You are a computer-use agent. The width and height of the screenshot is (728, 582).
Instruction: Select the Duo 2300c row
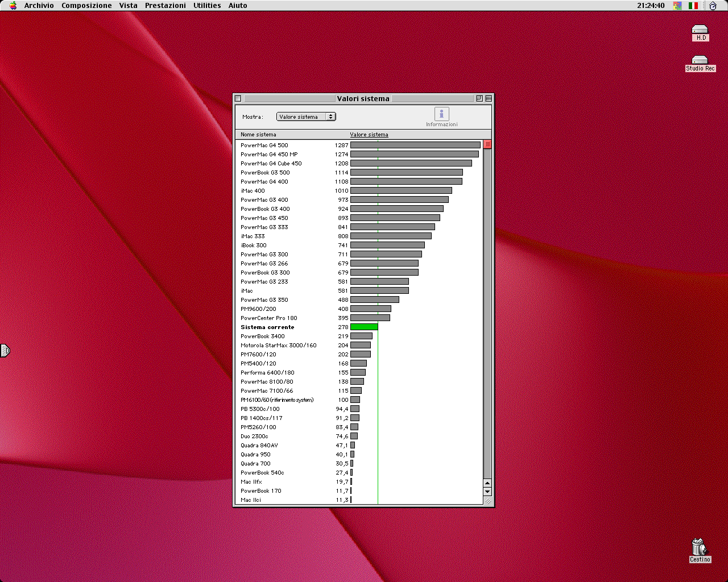coord(359,436)
